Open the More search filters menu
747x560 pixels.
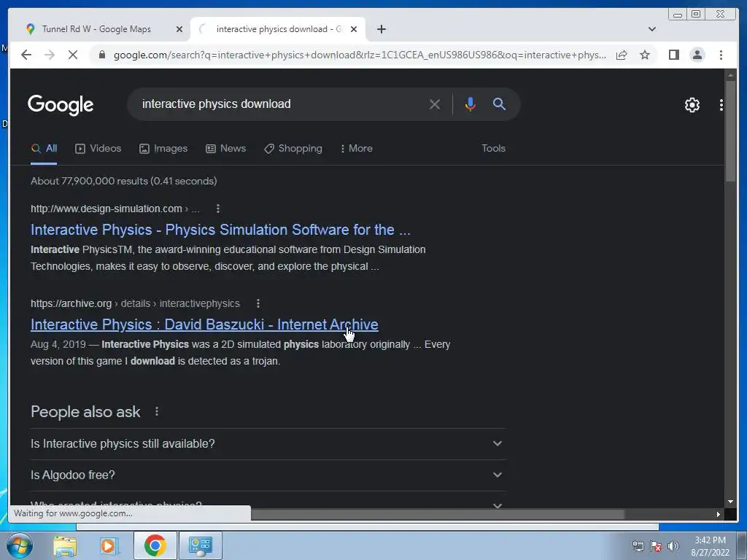click(357, 148)
